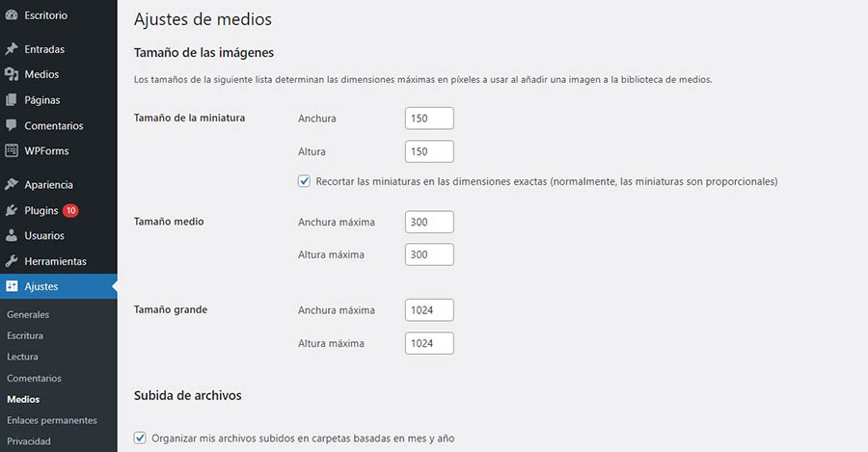Open the Lectura settings link
The width and height of the screenshot is (868, 452).
click(22, 357)
